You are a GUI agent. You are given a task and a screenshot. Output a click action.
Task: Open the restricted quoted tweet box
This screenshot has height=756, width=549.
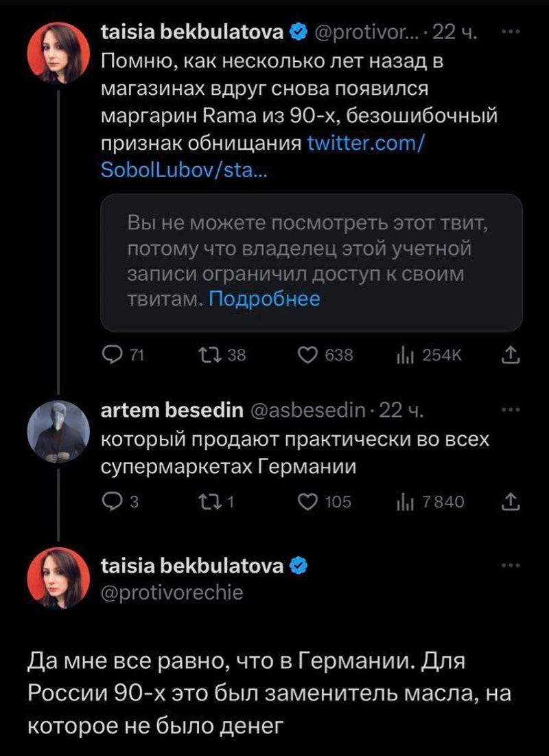pyautogui.click(x=312, y=261)
